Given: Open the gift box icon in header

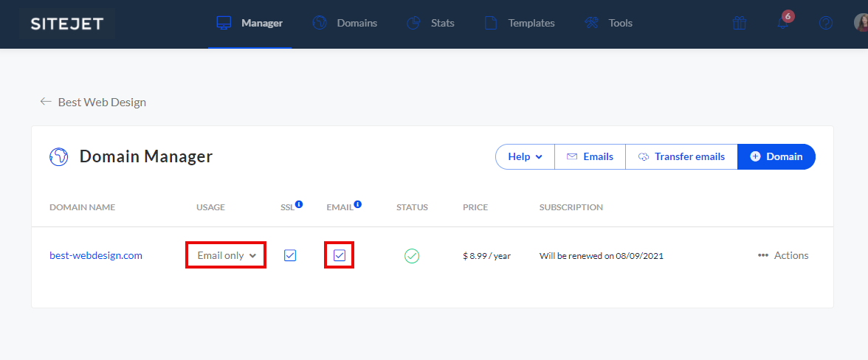Looking at the screenshot, I should coord(739,23).
